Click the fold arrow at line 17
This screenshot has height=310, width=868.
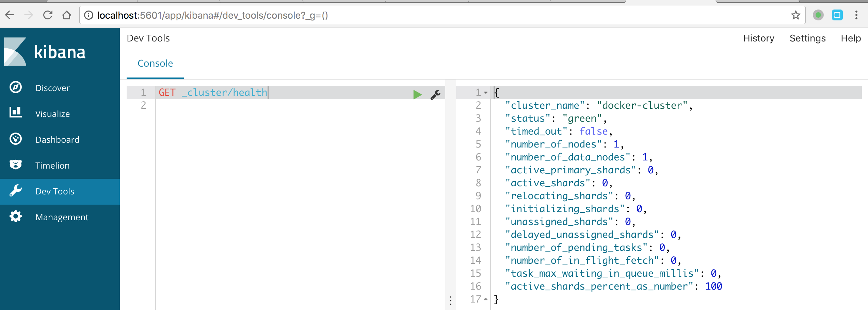[x=486, y=299]
